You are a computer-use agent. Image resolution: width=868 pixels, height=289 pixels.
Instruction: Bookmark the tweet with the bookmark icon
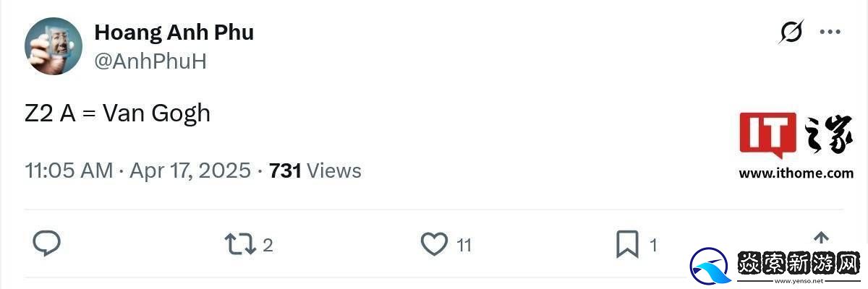click(x=626, y=244)
